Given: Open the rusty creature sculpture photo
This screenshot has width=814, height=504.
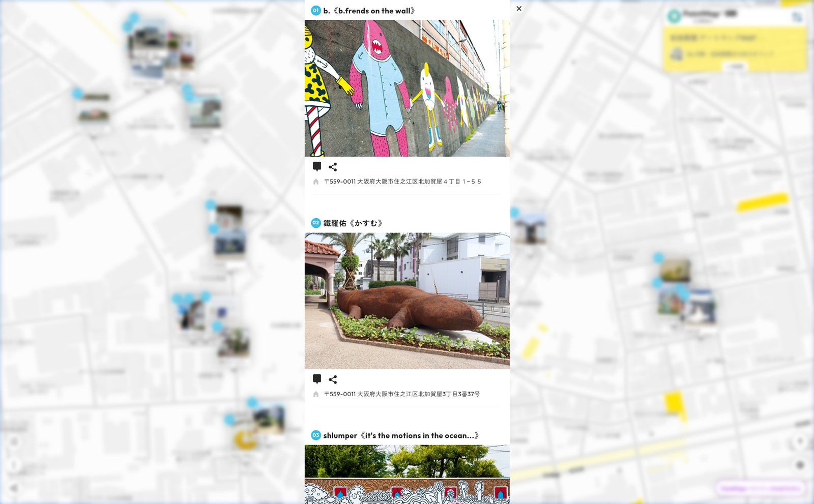Looking at the screenshot, I should (407, 301).
